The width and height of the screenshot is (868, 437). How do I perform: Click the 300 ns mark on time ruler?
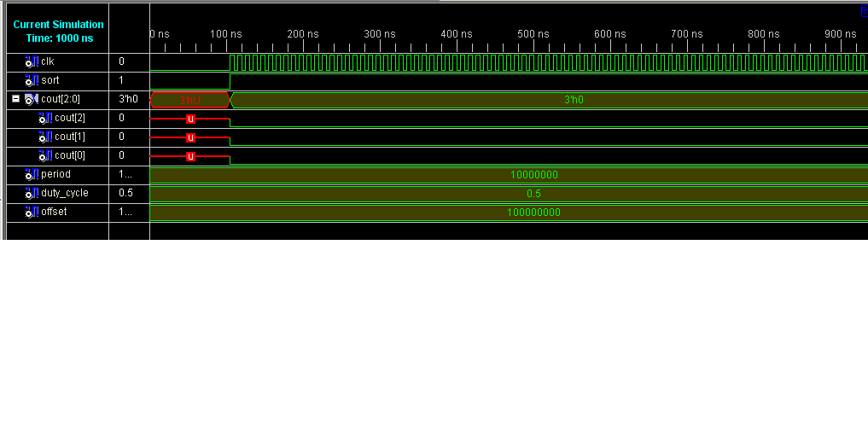pos(380,34)
